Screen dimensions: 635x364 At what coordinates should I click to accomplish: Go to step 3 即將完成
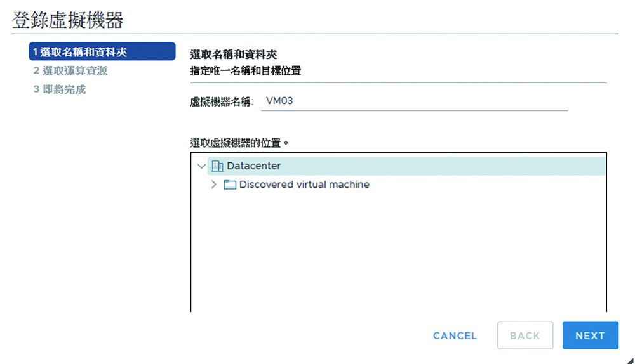(x=60, y=89)
